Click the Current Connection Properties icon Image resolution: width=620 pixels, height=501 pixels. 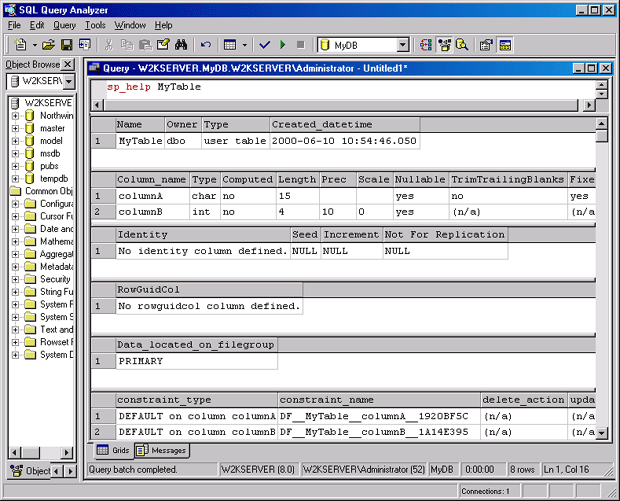click(486, 45)
